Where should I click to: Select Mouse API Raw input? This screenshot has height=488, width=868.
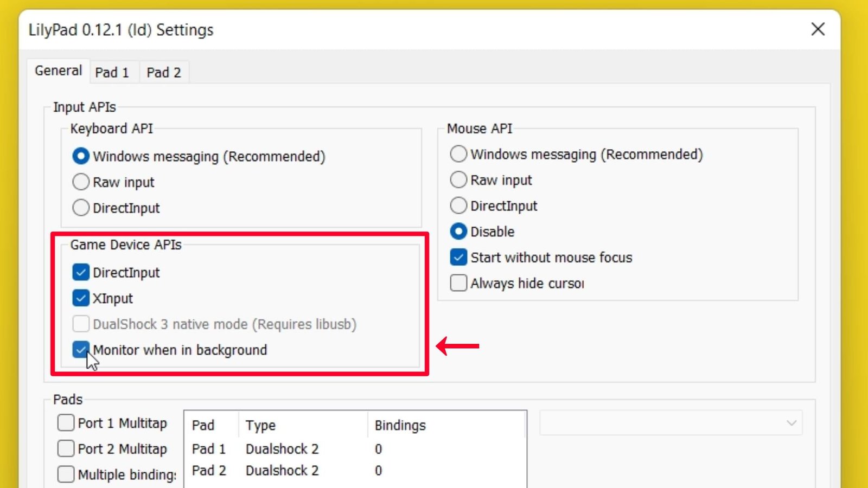pos(458,179)
